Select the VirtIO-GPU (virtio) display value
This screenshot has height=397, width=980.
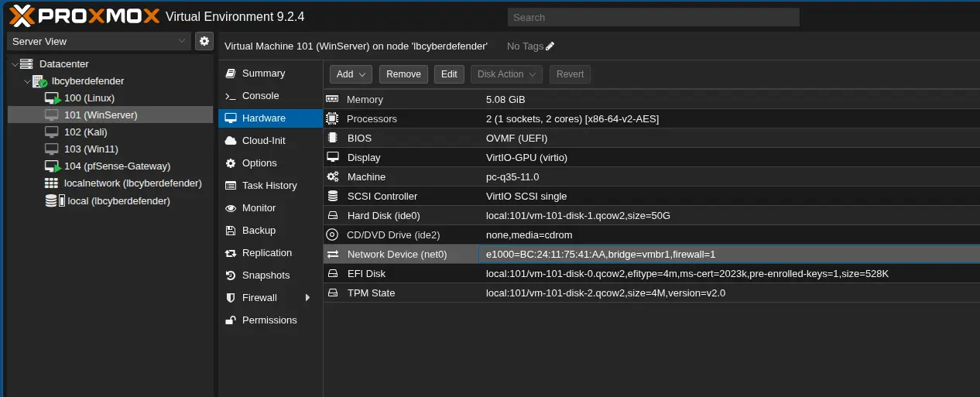pos(526,157)
